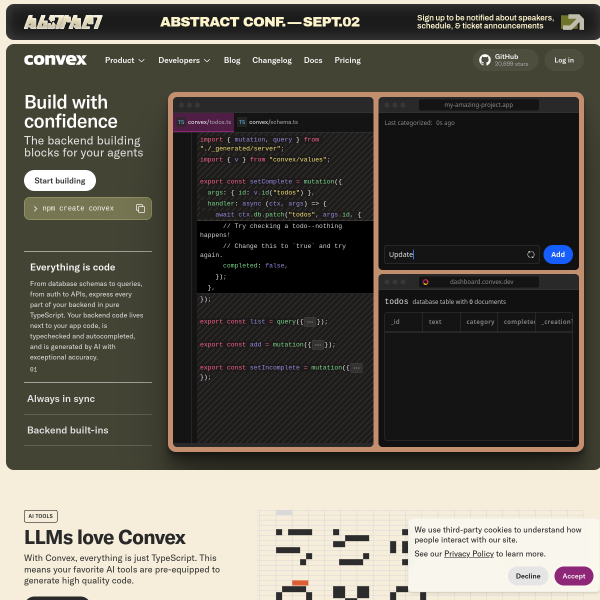
Task: Click the completed column header
Action: 517,322
